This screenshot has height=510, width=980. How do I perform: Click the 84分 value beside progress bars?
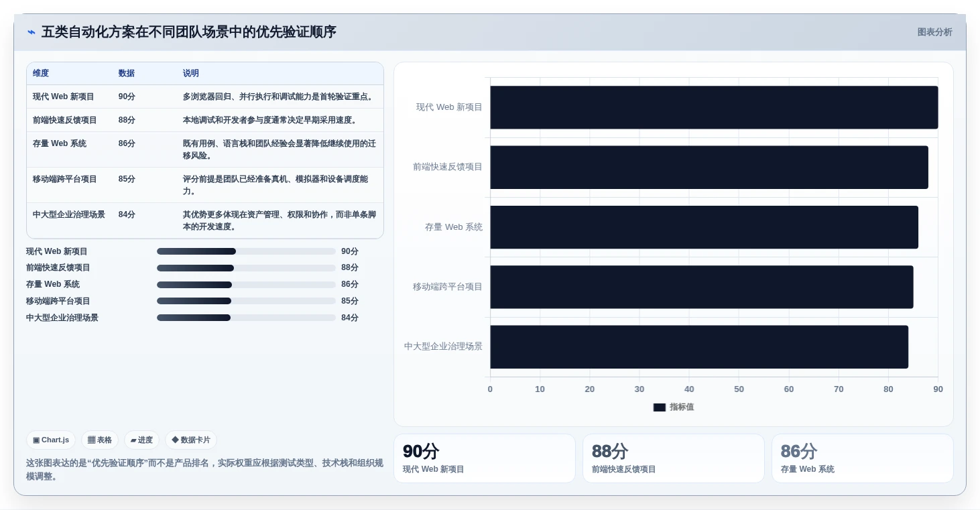pyautogui.click(x=350, y=318)
